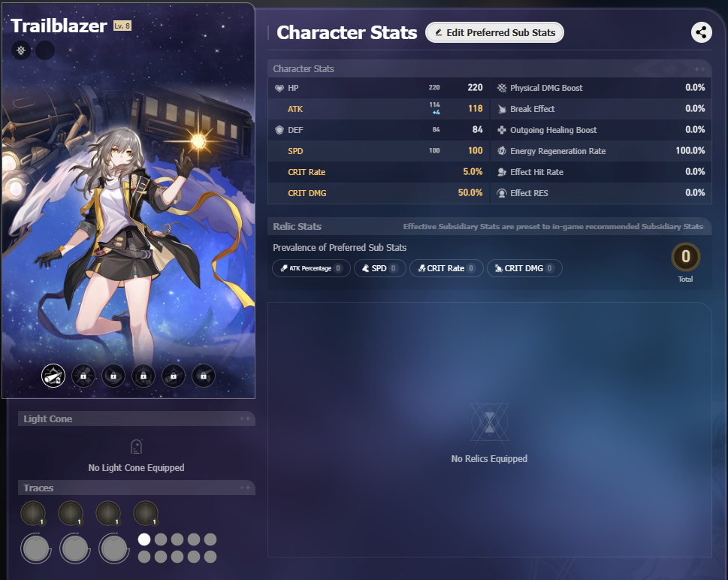Click the share icon beside Character Stats
728x580 pixels.
(x=701, y=32)
